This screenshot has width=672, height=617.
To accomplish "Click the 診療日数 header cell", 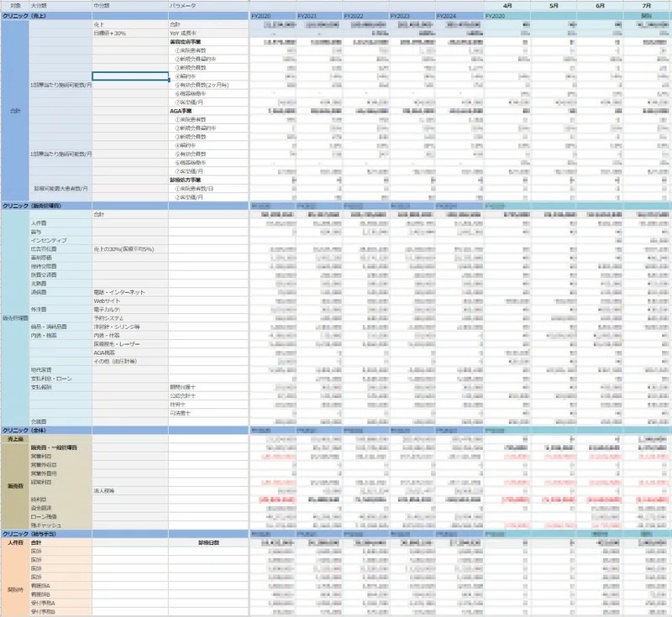I will [208, 542].
